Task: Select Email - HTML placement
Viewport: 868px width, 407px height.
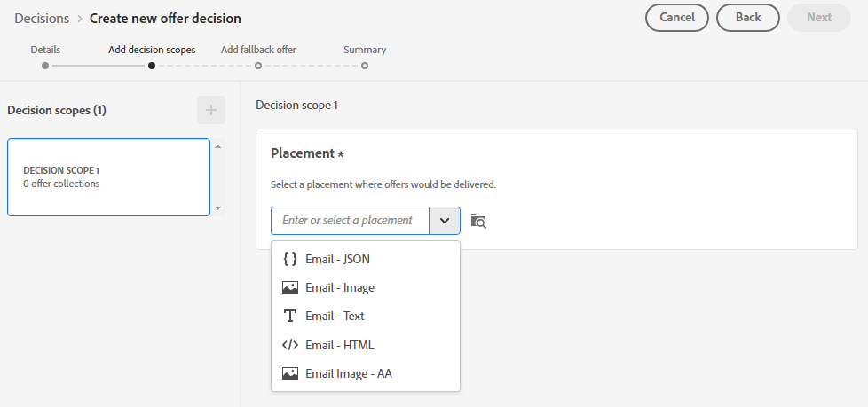Action: tap(366, 345)
